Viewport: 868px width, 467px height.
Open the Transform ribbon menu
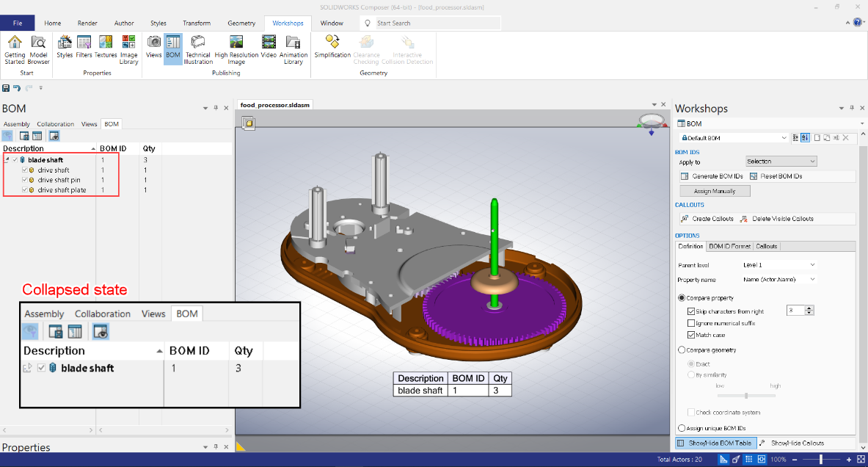[197, 23]
